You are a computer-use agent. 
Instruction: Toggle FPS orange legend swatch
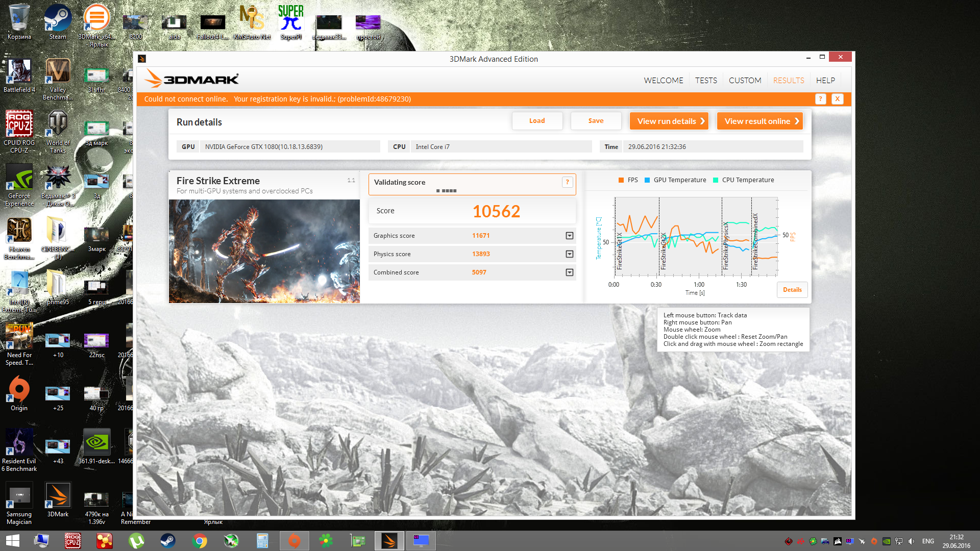coord(621,180)
